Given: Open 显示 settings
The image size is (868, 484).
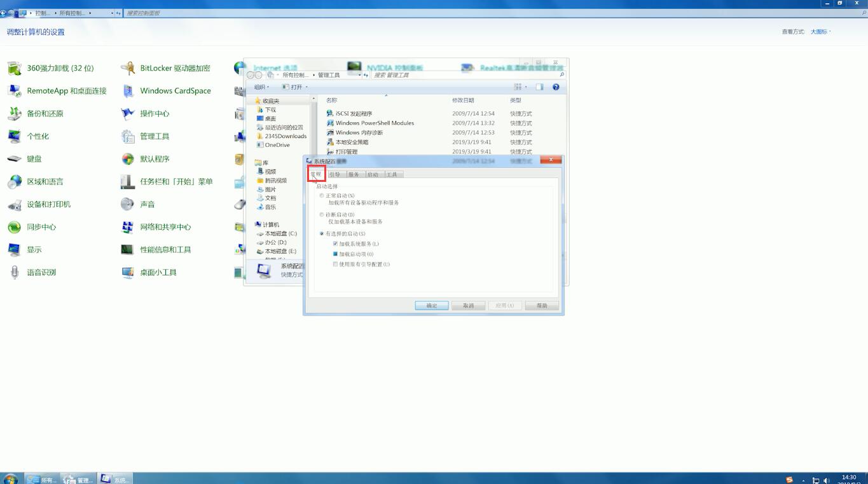Looking at the screenshot, I should (25, 250).
